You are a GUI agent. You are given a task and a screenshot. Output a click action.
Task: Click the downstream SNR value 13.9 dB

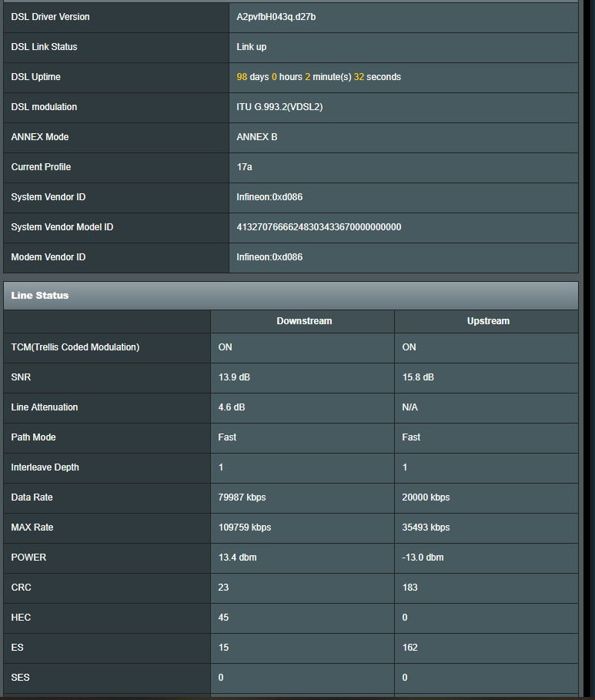pos(234,377)
